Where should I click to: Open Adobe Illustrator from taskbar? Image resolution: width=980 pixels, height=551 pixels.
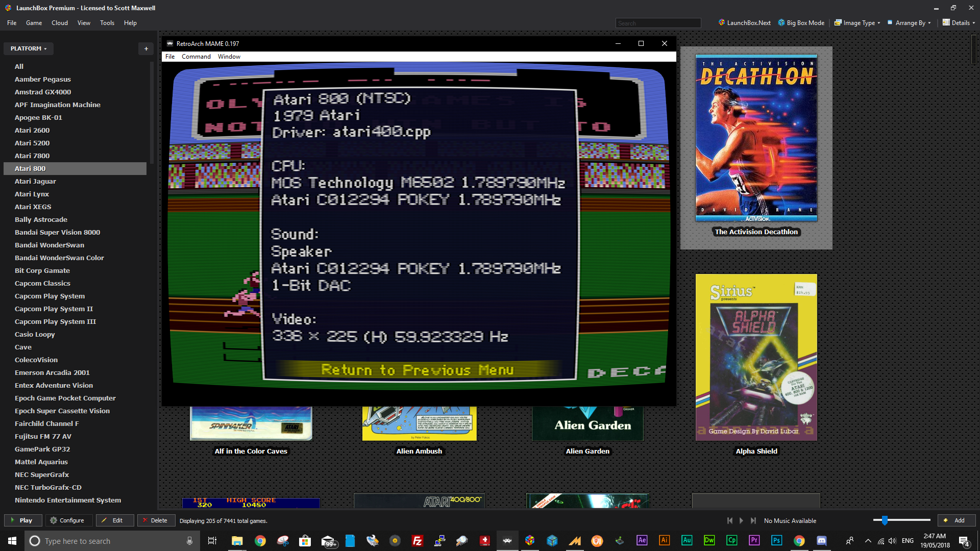665,541
